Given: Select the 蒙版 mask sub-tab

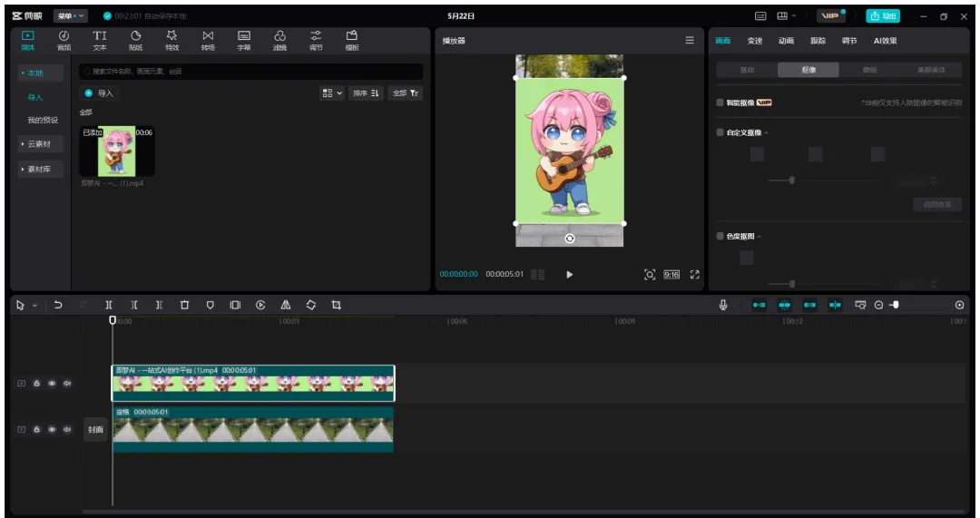Looking at the screenshot, I should coord(869,70).
